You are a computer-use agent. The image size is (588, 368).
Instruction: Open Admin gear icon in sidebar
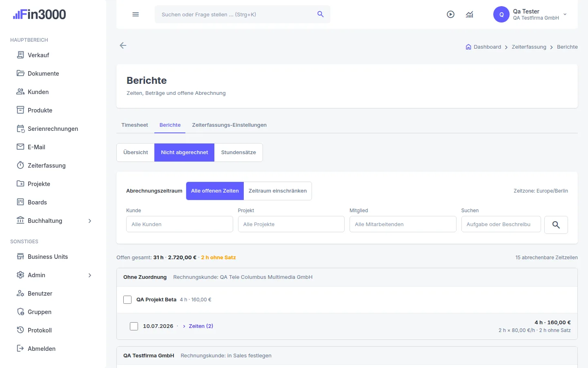pyautogui.click(x=20, y=275)
